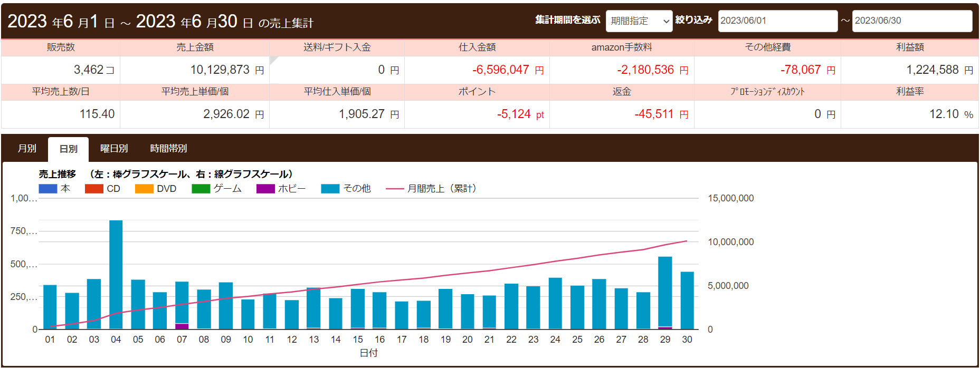Click the tallest bar on day 04

(116, 274)
